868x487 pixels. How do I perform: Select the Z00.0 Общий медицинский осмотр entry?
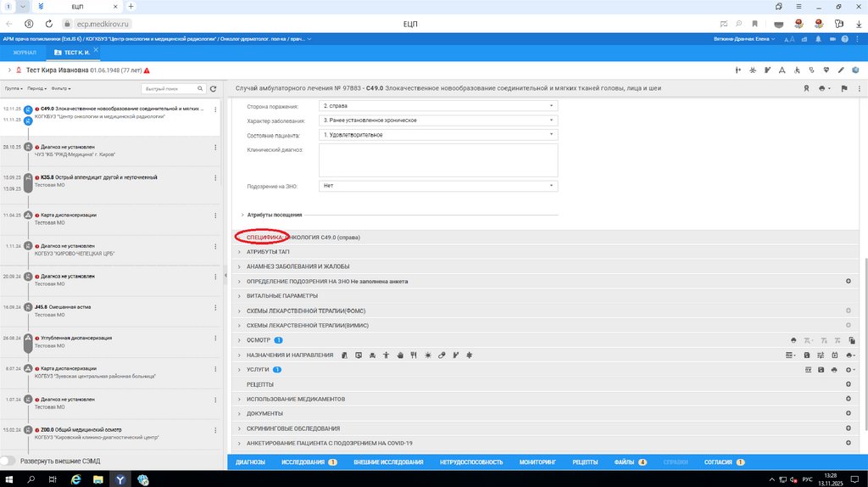click(x=111, y=434)
